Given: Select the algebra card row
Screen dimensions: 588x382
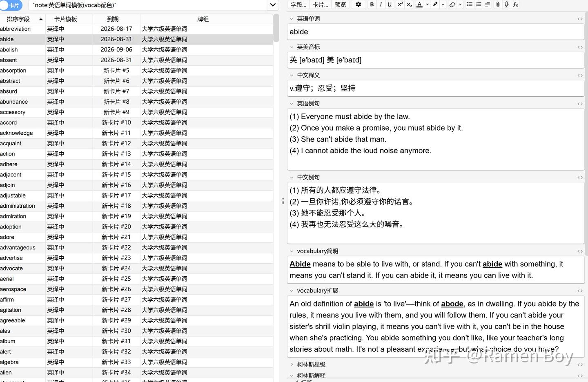Looking at the screenshot, I should coord(136,362).
